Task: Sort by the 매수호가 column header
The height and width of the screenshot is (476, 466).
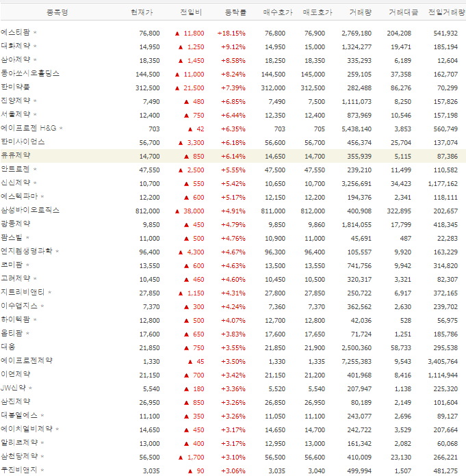Action: click(278, 12)
